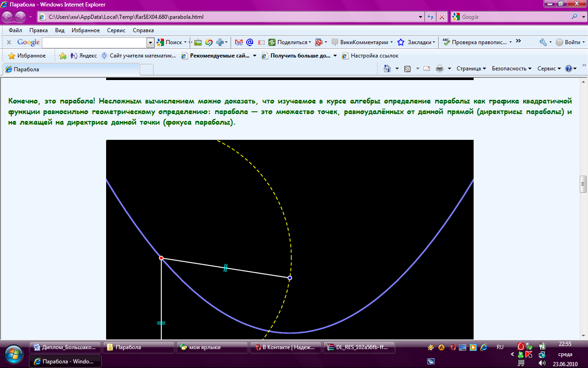Screen dimensions: 588x368
Task: Open the Google toolbar picture icon
Action: (198, 42)
